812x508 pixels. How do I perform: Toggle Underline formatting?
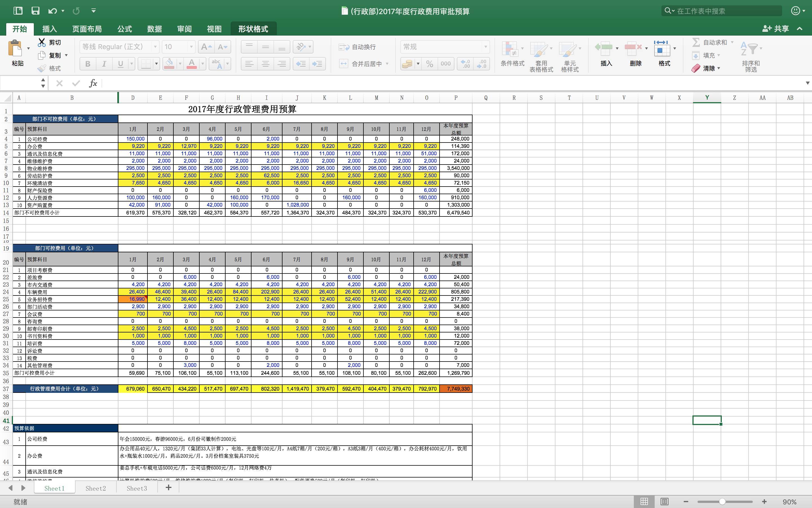coord(120,63)
